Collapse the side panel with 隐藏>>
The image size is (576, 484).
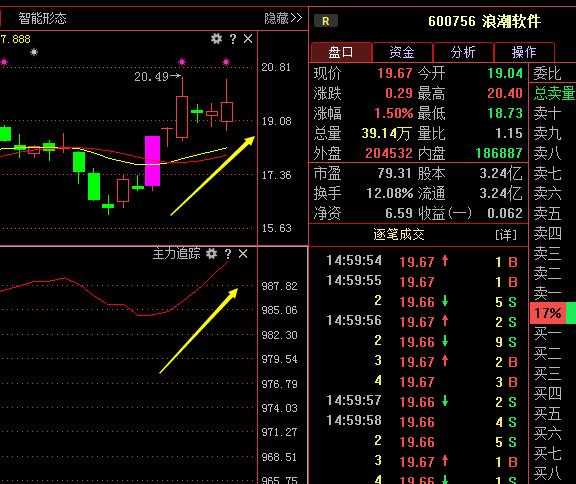[x=283, y=18]
